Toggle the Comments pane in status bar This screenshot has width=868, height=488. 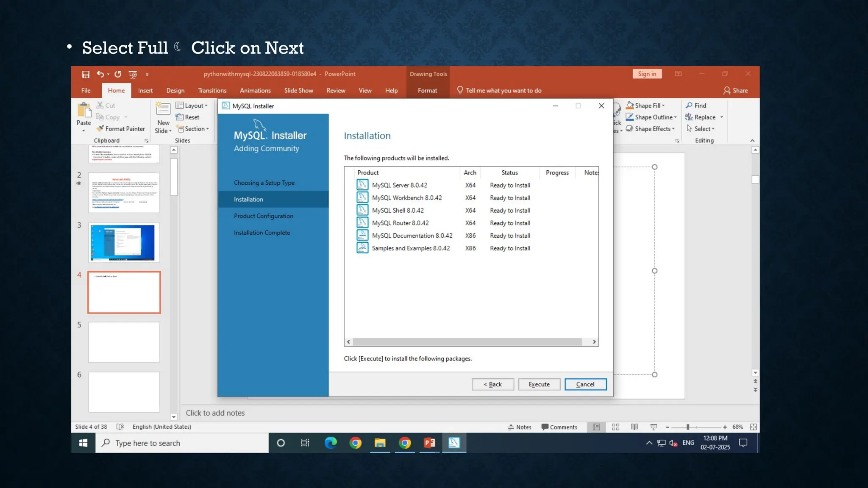559,427
